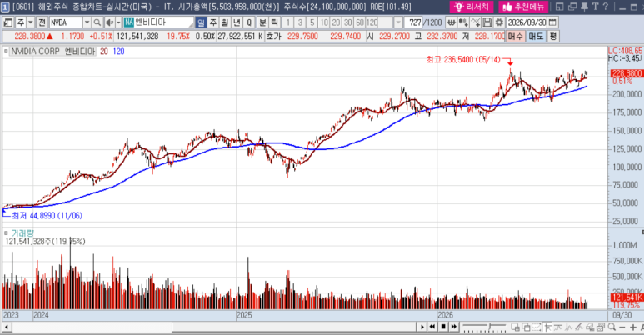The height and width of the screenshot is (335, 644).
Task: Open the custom interval dropdown arrow
Action: pyautogui.click(x=398, y=22)
